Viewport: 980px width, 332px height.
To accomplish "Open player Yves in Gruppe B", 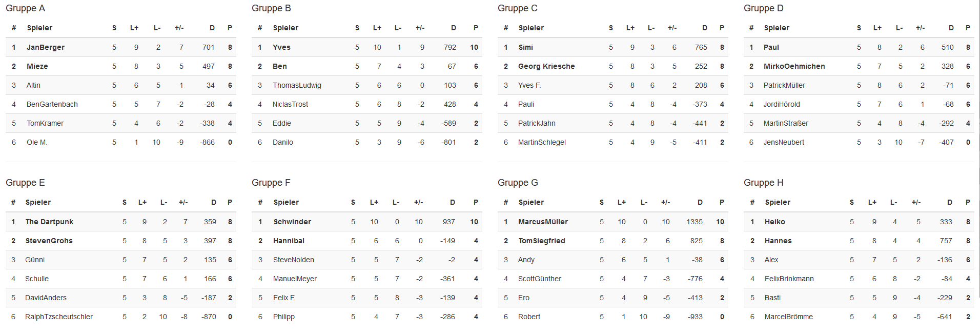I will pyautogui.click(x=281, y=47).
